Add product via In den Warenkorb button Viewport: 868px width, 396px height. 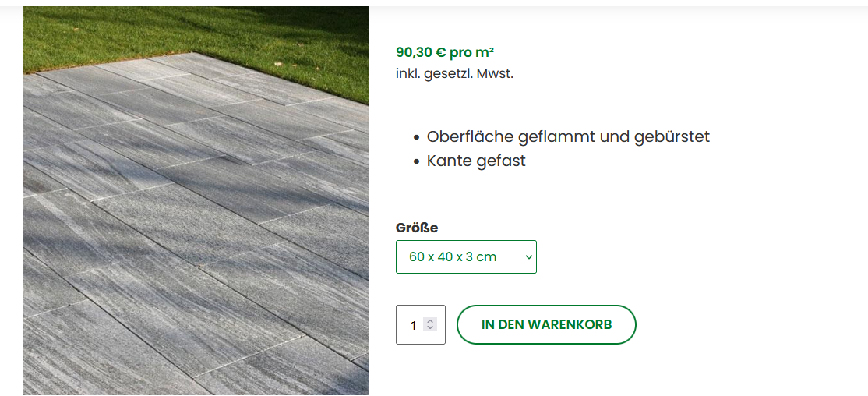(x=546, y=324)
